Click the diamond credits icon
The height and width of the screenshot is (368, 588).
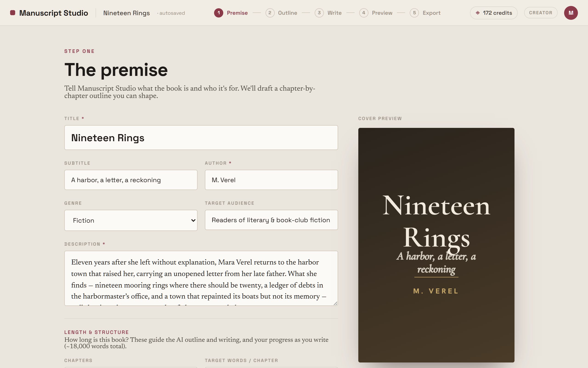click(x=478, y=13)
